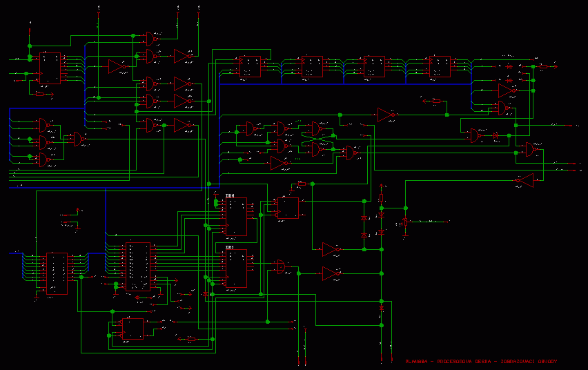Pick the square IC above the two stacked chips

point(288,208)
